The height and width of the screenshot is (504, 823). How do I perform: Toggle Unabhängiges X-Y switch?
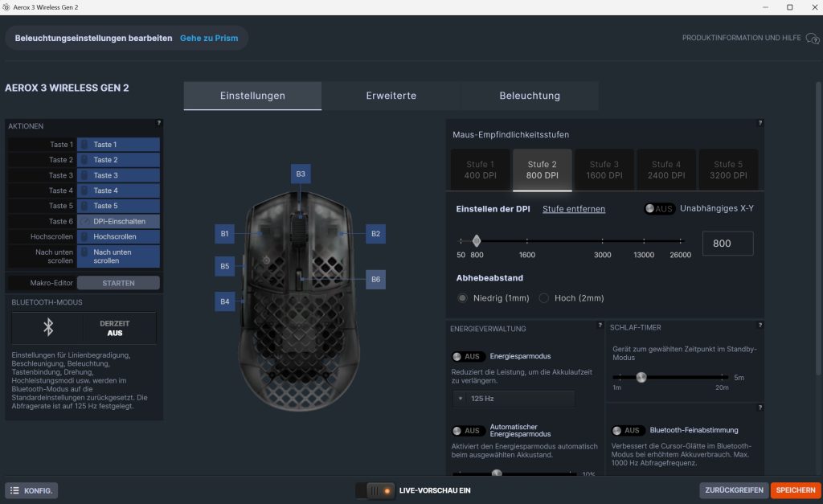[x=659, y=208]
